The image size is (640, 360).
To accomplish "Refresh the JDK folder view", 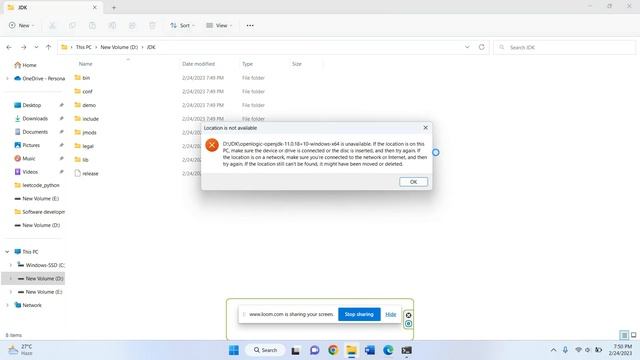I will tap(482, 47).
